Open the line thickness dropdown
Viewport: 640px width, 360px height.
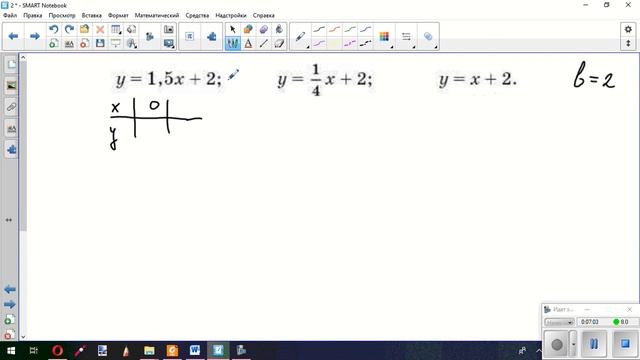(x=407, y=36)
